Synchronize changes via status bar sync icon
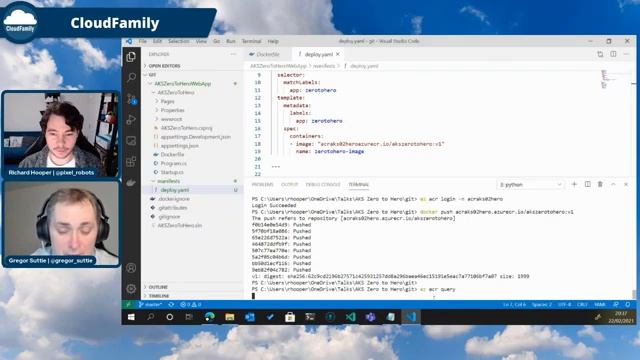This screenshot has width=640, height=360. [x=171, y=304]
